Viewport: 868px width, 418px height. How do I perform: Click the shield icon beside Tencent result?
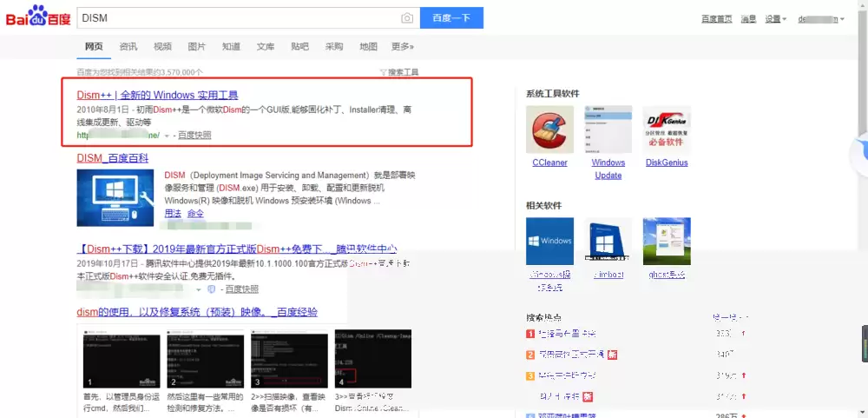[x=211, y=289]
